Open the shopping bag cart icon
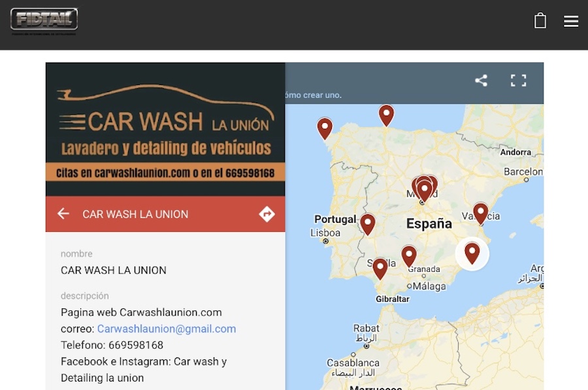The image size is (588, 390). (540, 21)
